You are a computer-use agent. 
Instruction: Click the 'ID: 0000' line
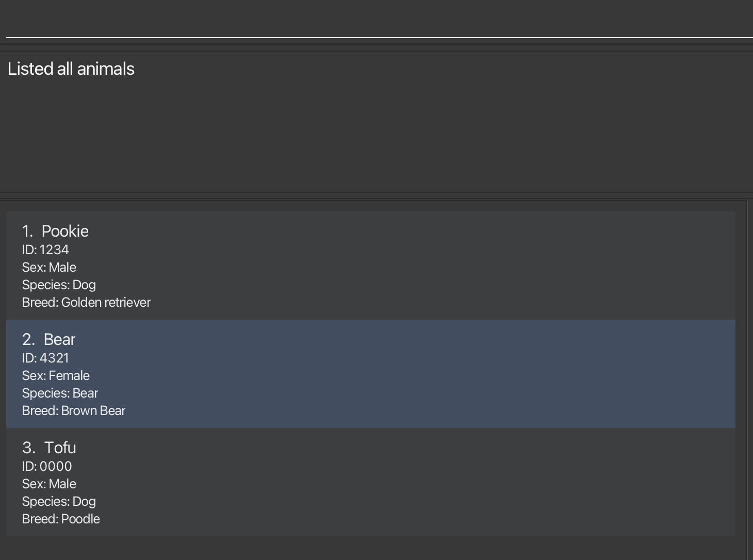point(47,467)
